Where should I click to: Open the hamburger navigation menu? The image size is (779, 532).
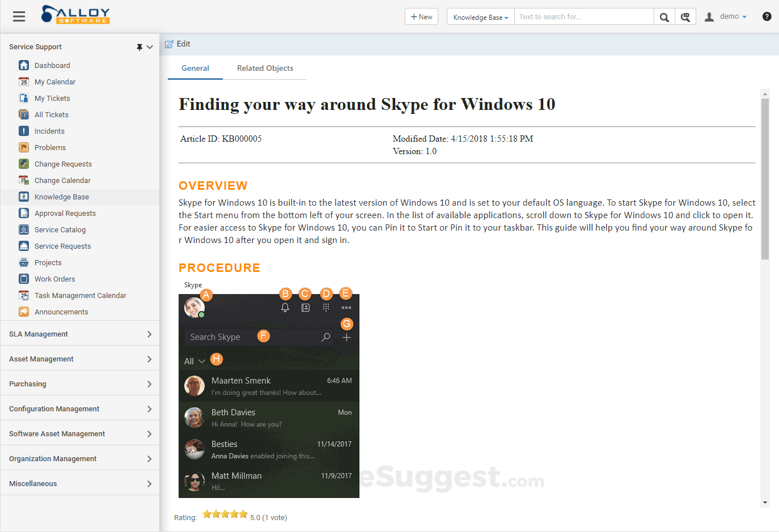click(x=19, y=16)
